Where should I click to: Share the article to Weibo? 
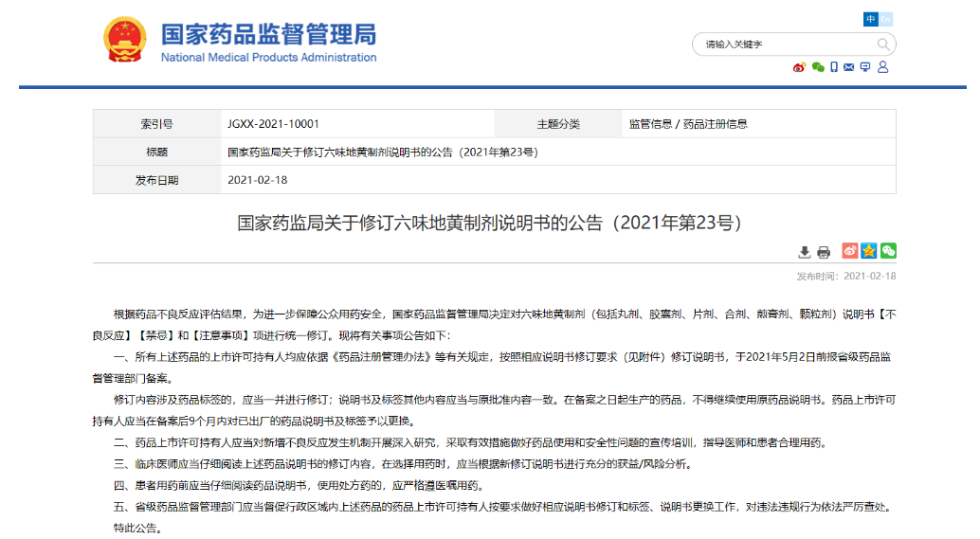(849, 250)
